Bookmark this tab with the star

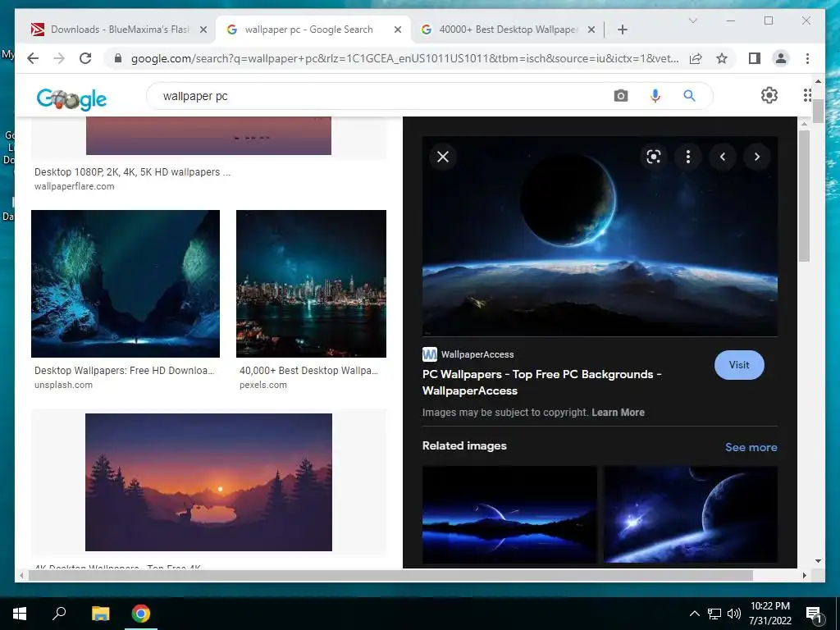coord(722,58)
